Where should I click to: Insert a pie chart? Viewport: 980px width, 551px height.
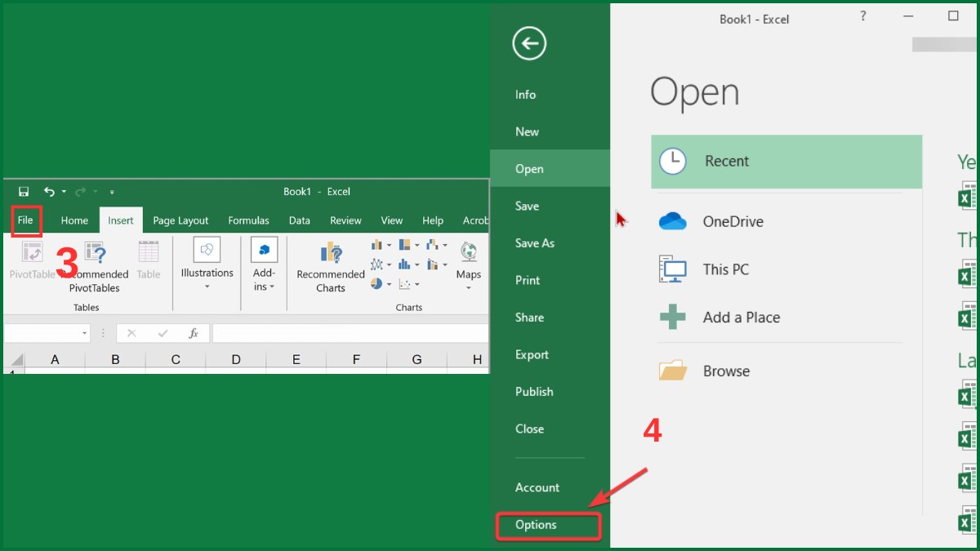(x=376, y=283)
